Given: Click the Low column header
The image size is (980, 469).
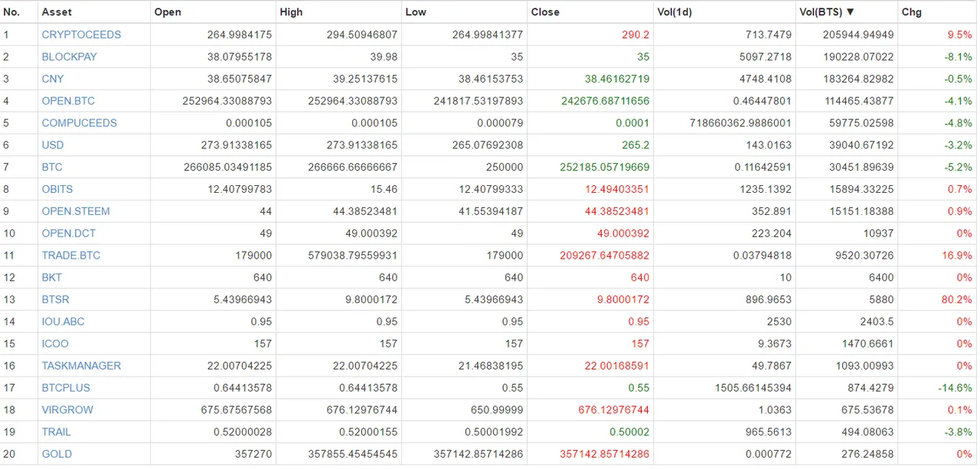Looking at the screenshot, I should 416,12.
